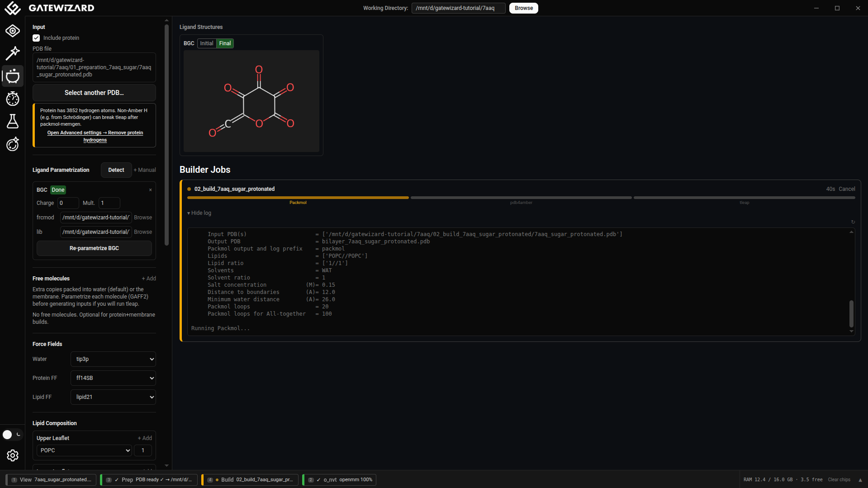Collapse the job output with Hide log
This screenshot has width=868, height=488.
tap(199, 213)
